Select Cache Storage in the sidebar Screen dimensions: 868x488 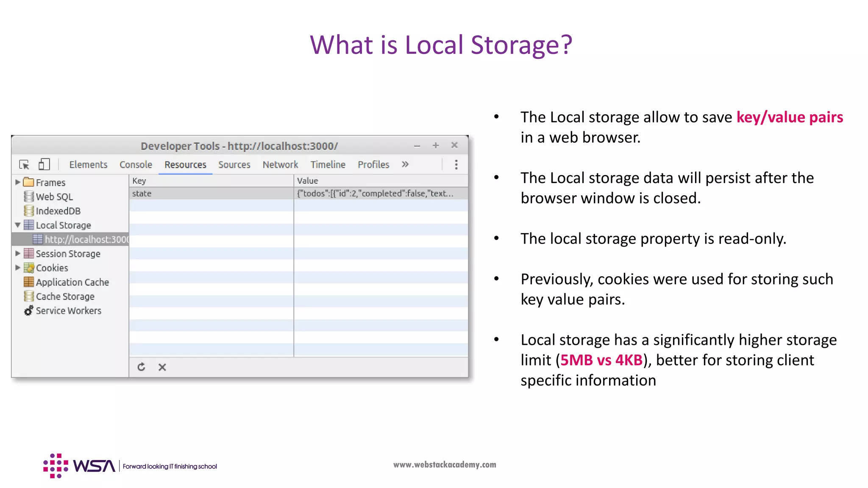coord(65,296)
